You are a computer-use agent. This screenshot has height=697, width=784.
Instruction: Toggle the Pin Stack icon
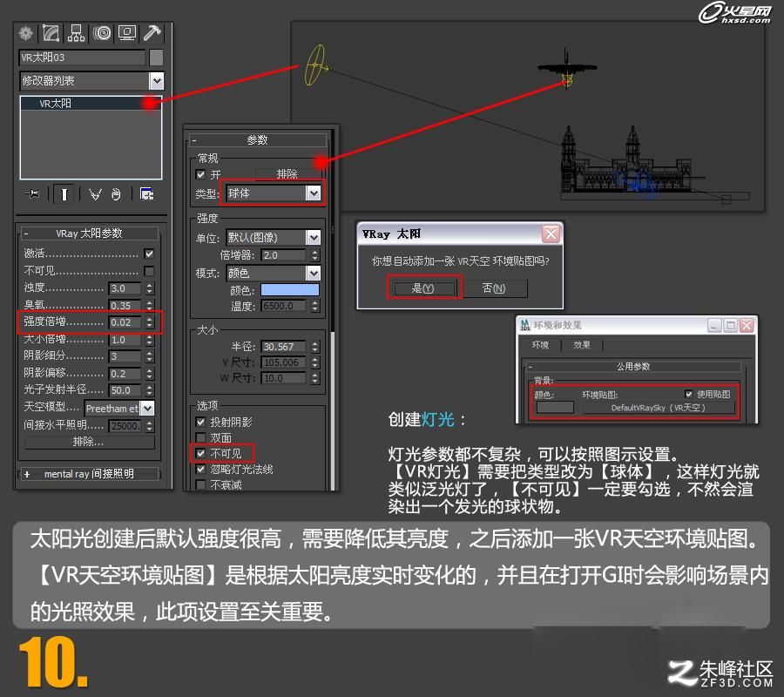[x=33, y=193]
